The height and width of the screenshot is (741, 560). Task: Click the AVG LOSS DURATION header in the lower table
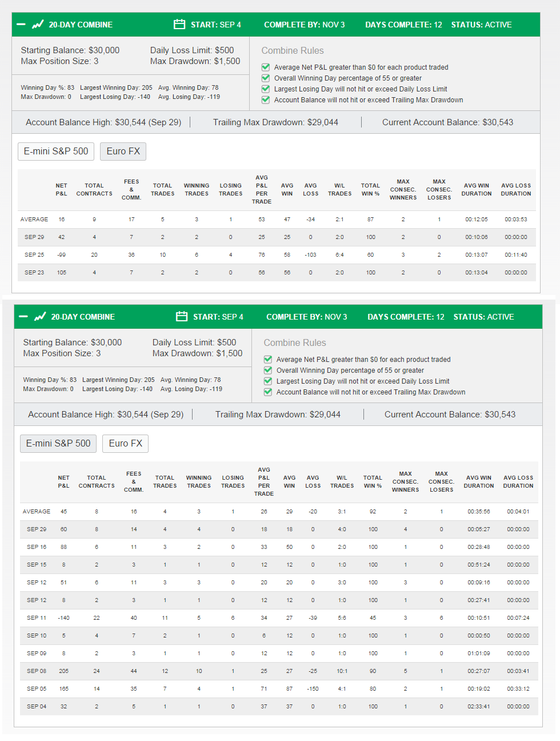point(518,482)
